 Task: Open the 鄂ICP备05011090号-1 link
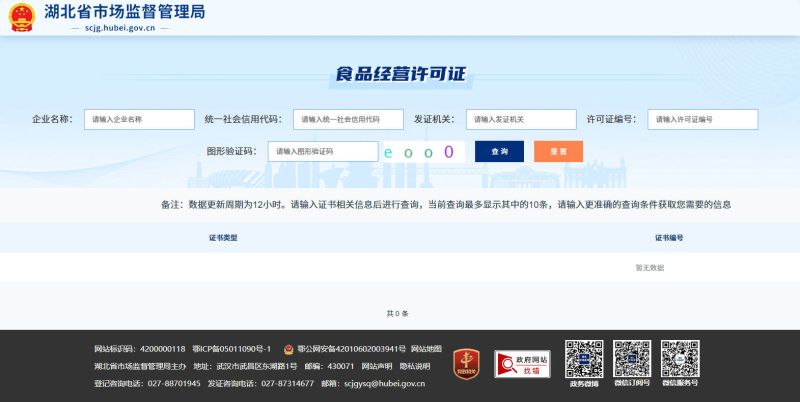tap(232, 349)
